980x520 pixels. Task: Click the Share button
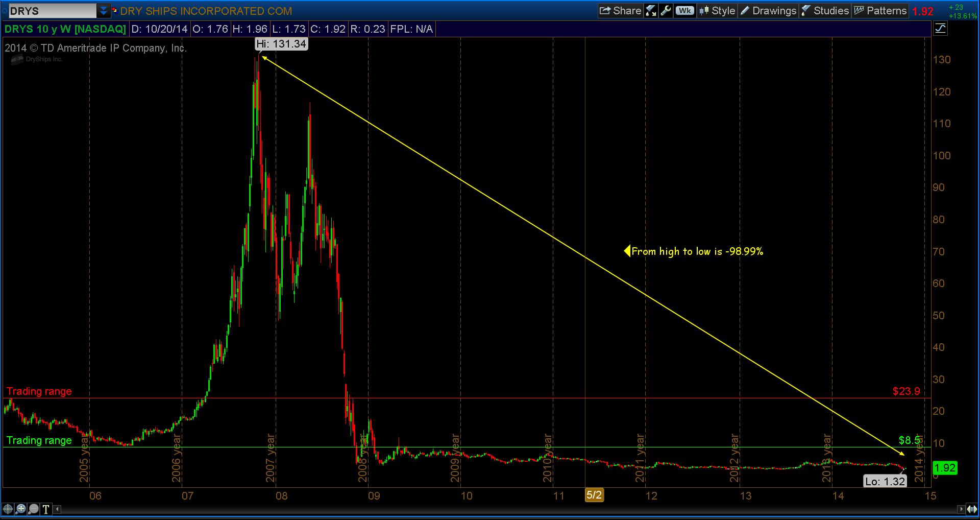[620, 11]
